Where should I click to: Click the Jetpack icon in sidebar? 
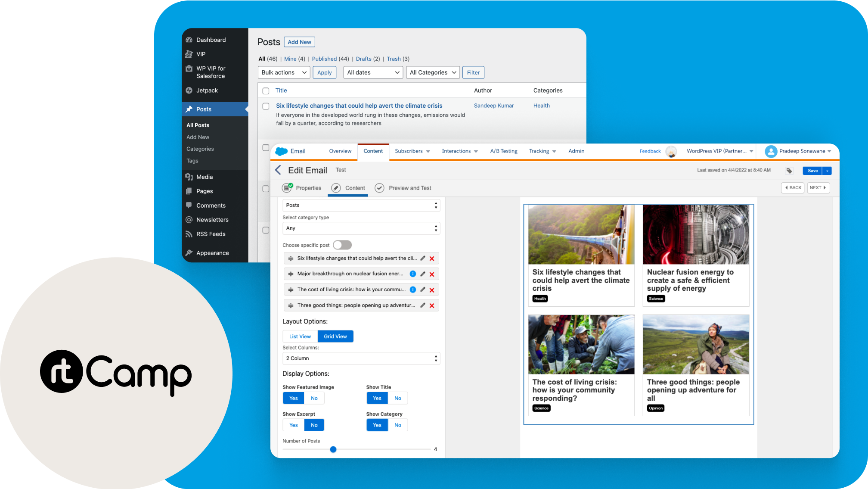(189, 90)
